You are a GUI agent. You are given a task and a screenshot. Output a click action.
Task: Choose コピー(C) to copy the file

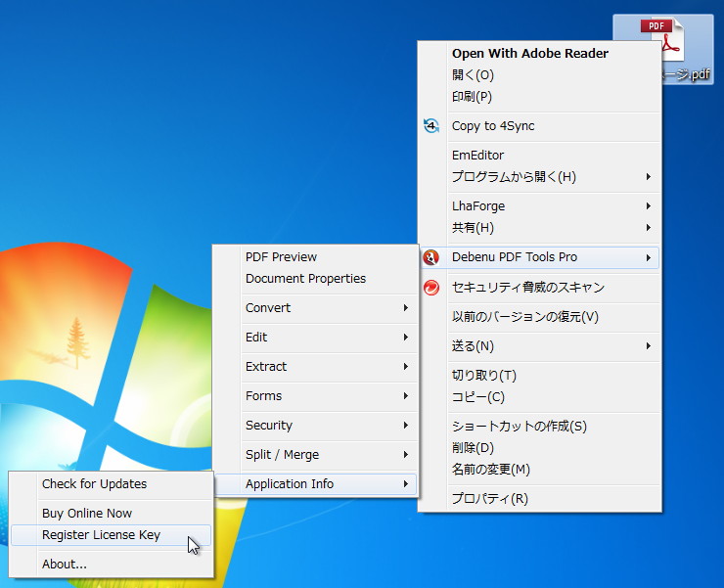coord(539,397)
